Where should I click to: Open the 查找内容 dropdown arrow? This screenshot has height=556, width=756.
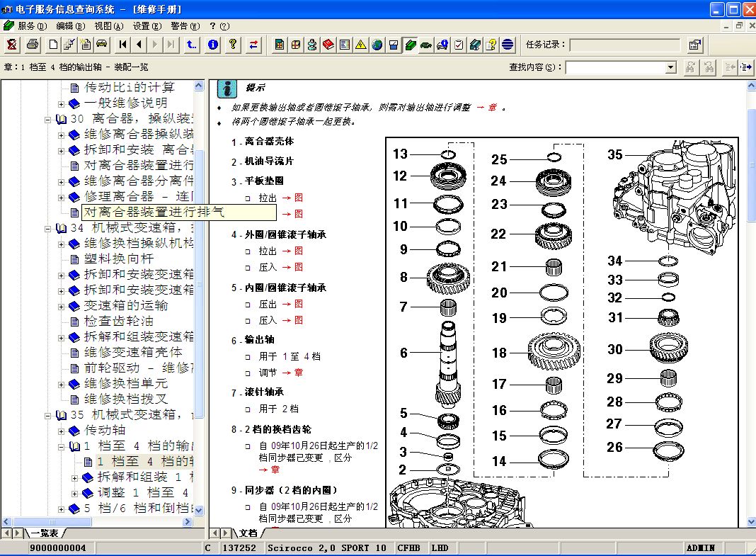[671, 67]
